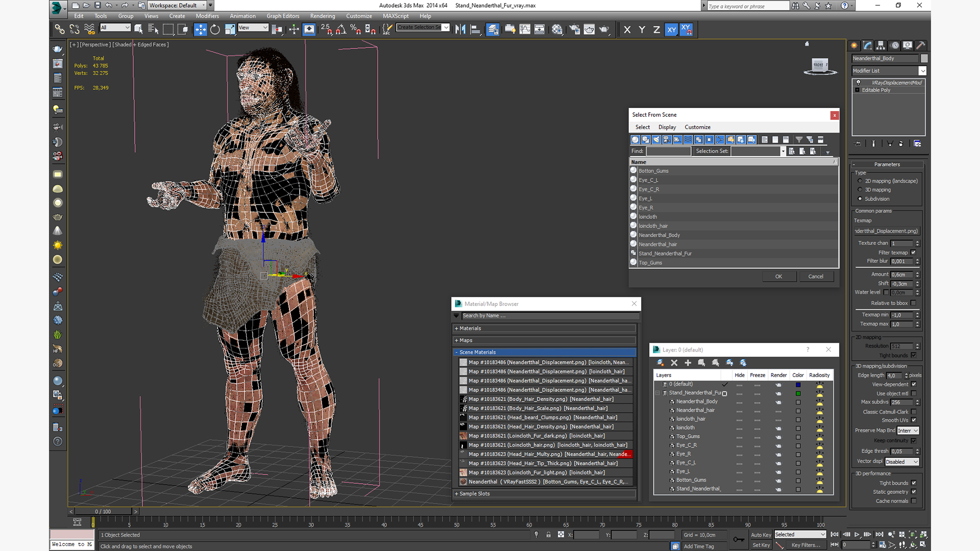Toggle selection lock padlock icon
The width and height of the screenshot is (980, 551).
[x=548, y=535]
